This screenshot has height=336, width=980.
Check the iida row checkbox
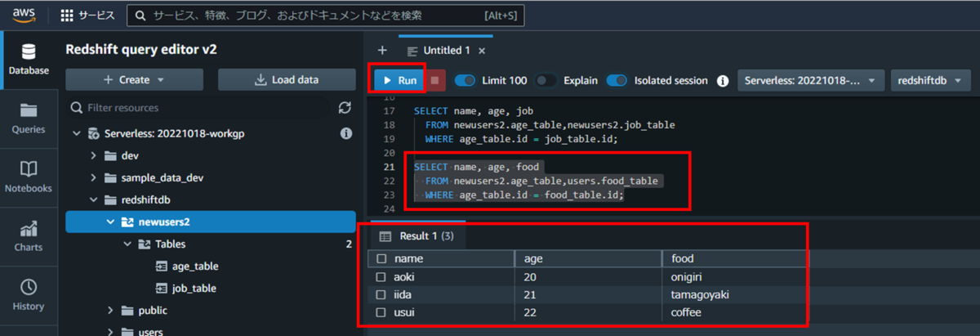pos(381,294)
